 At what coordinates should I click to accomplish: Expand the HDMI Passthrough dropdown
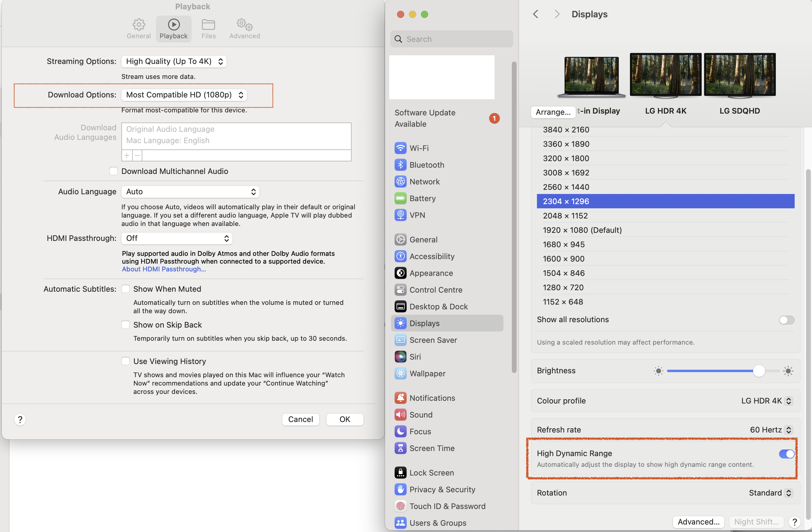click(177, 239)
